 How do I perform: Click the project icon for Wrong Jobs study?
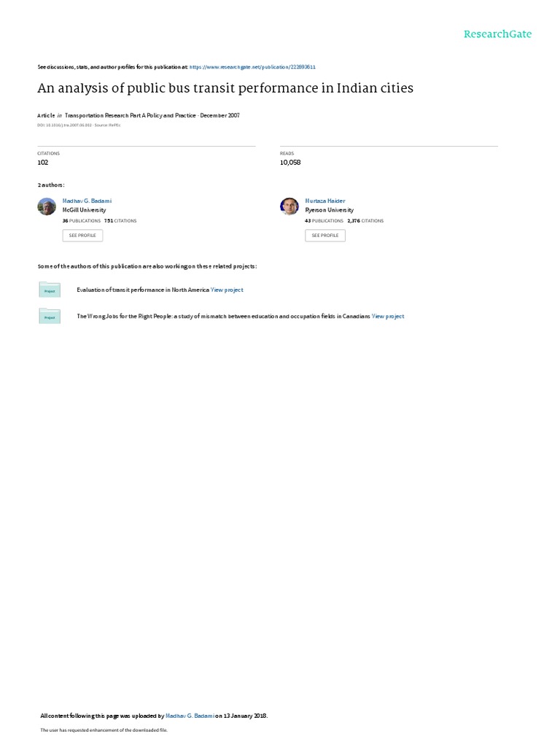[50, 317]
